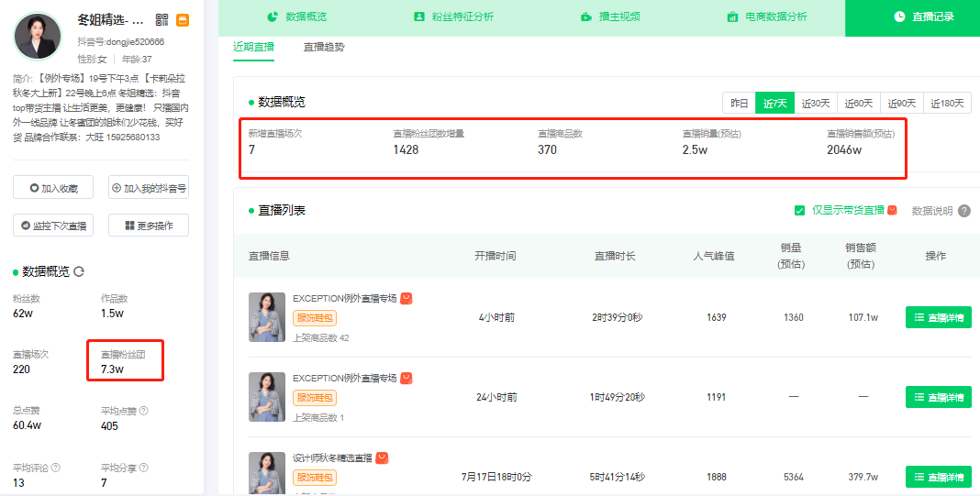Click the 直播粉丝团 value 7.3w
This screenshot has height=496, width=980.
[x=113, y=369]
